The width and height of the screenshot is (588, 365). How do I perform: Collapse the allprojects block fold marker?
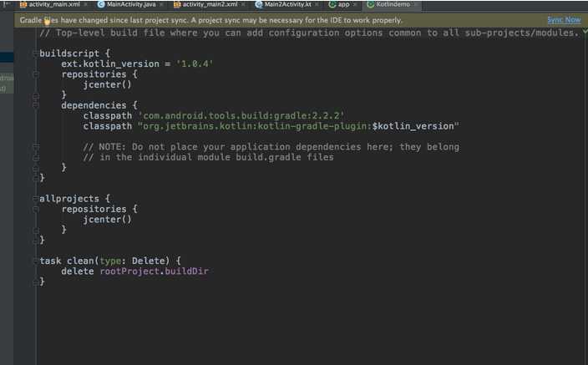(x=35, y=199)
